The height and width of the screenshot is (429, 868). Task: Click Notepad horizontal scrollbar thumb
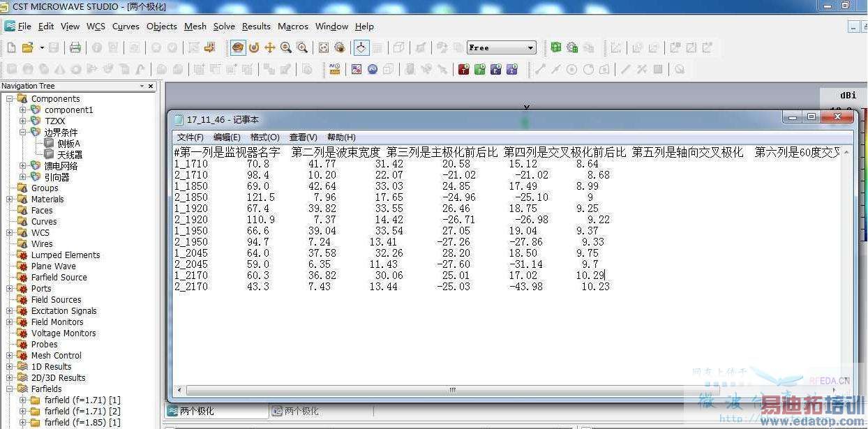pos(451,390)
